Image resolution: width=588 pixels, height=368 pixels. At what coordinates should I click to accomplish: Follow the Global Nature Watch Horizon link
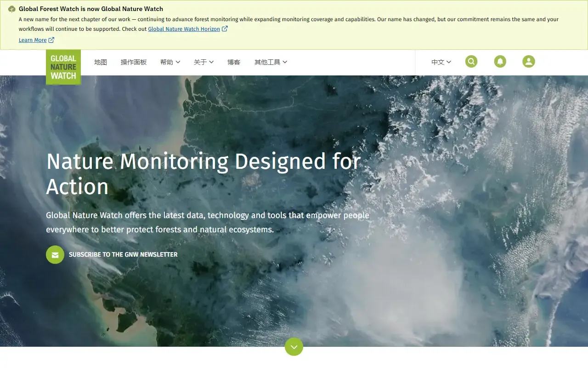[187, 29]
